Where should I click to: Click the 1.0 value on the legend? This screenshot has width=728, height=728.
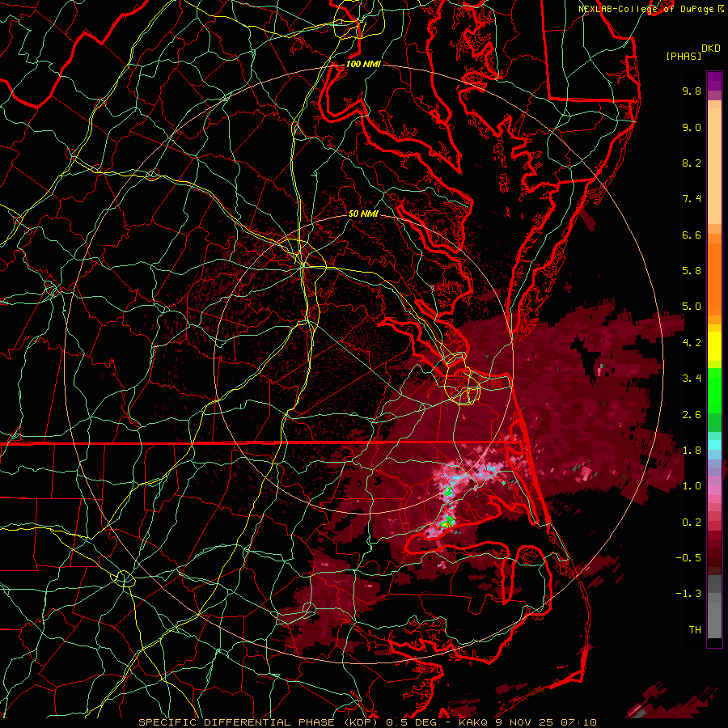(x=692, y=486)
